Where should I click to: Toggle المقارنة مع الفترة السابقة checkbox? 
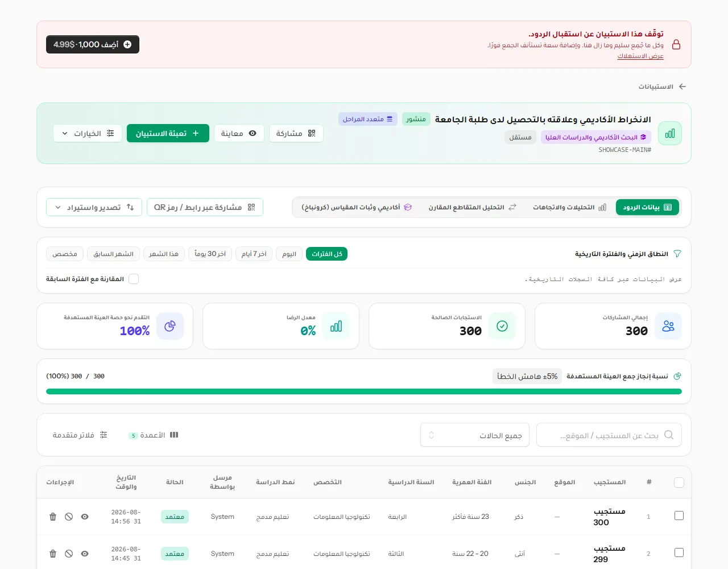point(134,279)
